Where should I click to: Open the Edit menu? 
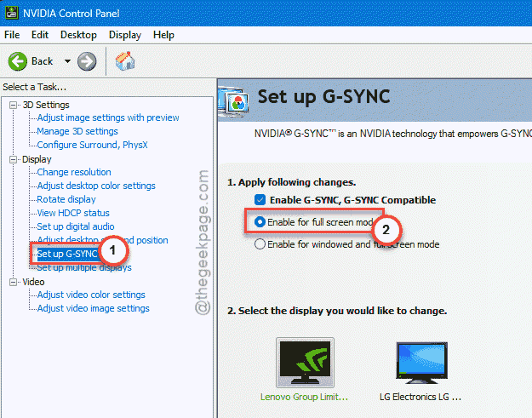tap(40, 35)
